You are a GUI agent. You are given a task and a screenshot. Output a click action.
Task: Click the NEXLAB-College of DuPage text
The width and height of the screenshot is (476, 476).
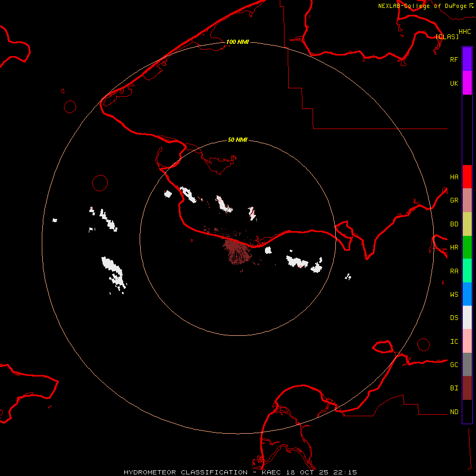423,6
